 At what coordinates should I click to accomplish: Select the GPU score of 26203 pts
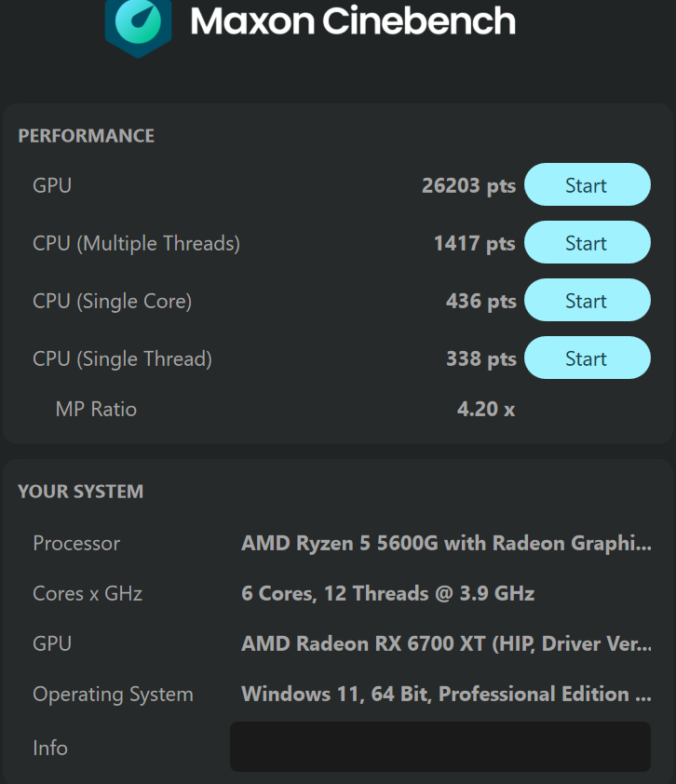(468, 185)
